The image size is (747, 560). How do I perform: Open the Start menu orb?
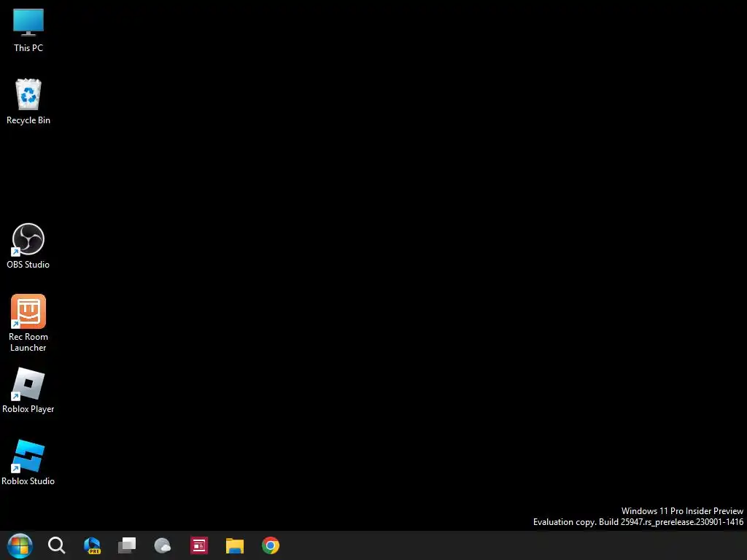coord(20,545)
